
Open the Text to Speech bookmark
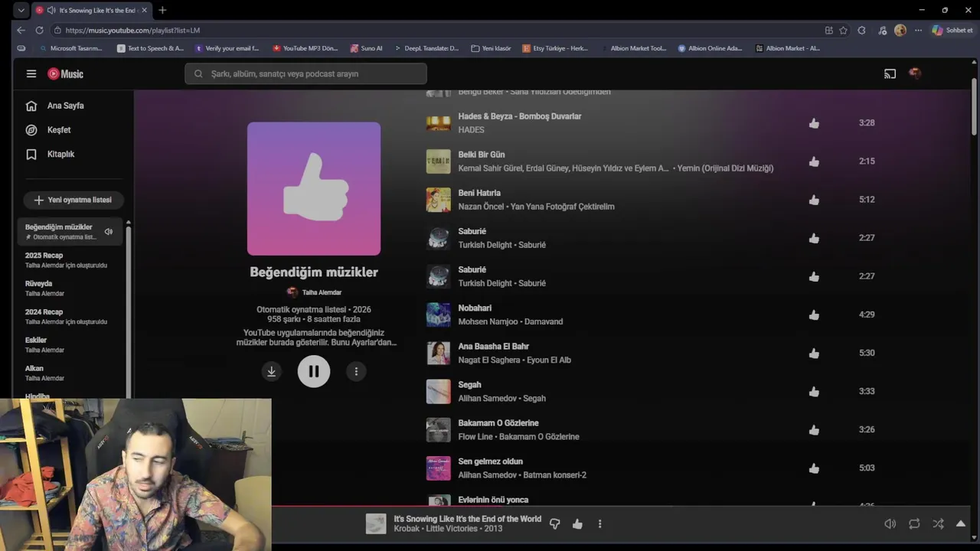click(x=150, y=48)
